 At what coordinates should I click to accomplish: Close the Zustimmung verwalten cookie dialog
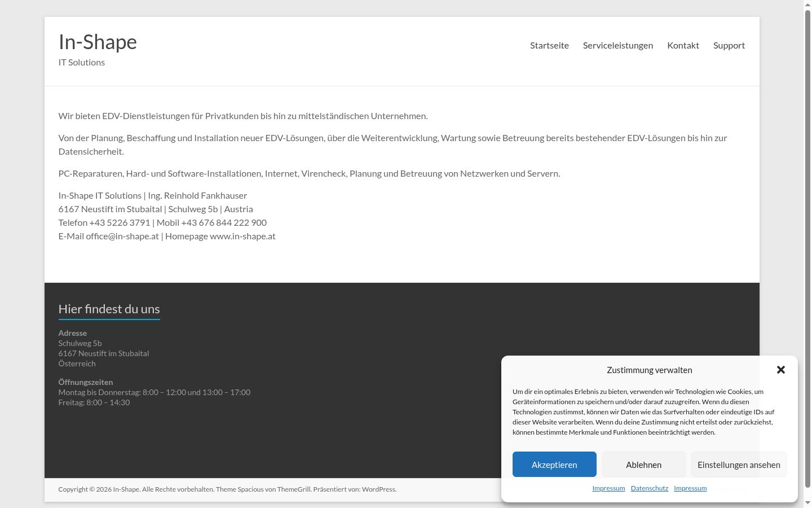781,370
